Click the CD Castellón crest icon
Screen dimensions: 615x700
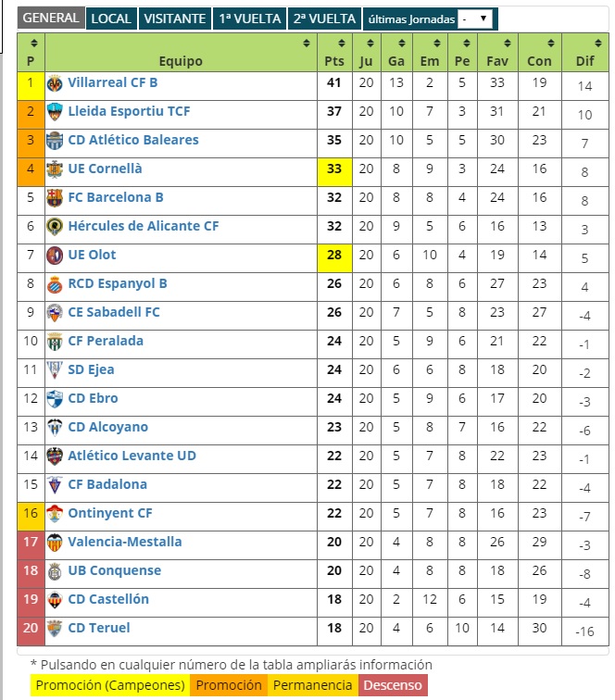(55, 600)
